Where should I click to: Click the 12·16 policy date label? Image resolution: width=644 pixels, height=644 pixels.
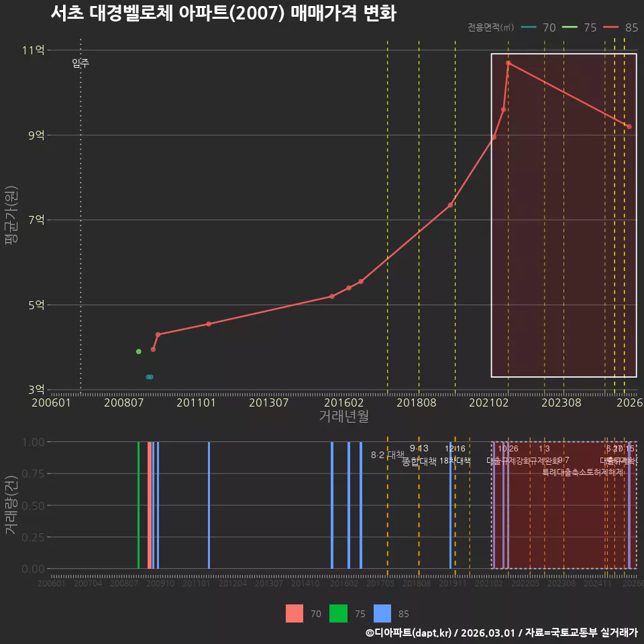(455, 449)
